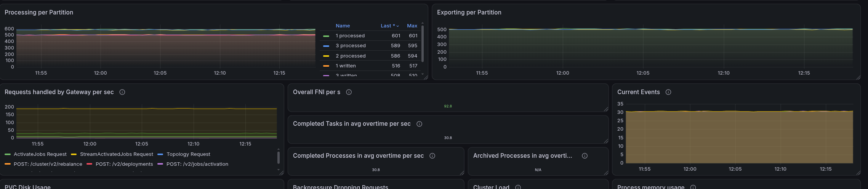Screen dimensions: 868x189
Task: Open info tooltip for Requests handled by Gateway
Action: [122, 92]
